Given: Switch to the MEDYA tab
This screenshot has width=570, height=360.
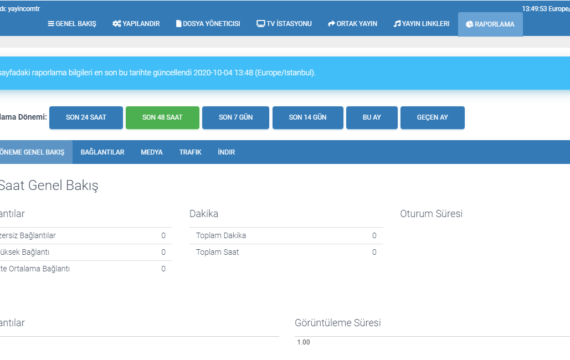Looking at the screenshot, I should coord(152,152).
